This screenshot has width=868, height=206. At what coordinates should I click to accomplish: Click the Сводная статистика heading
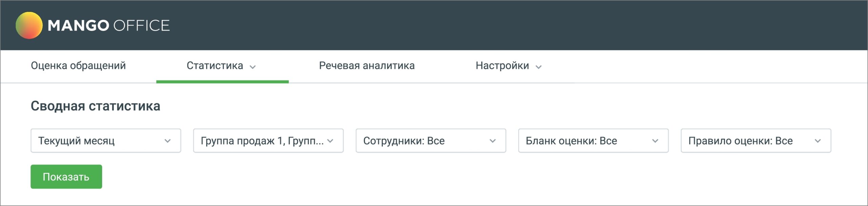point(95,106)
